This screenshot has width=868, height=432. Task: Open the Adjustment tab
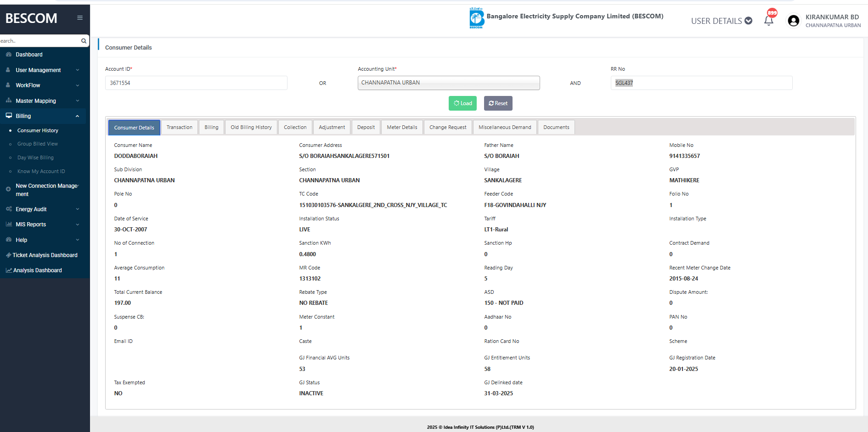click(332, 127)
